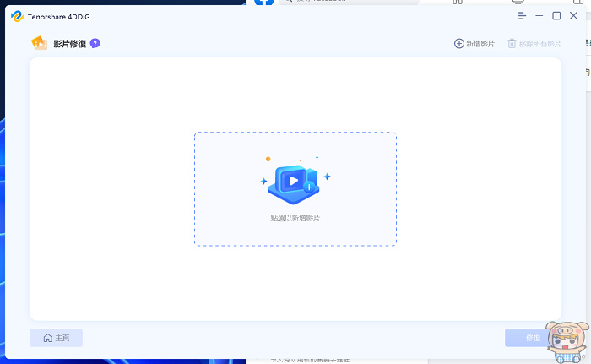591x364 pixels.
Task: Click the Facebook logo behind the window
Action: pos(263,3)
